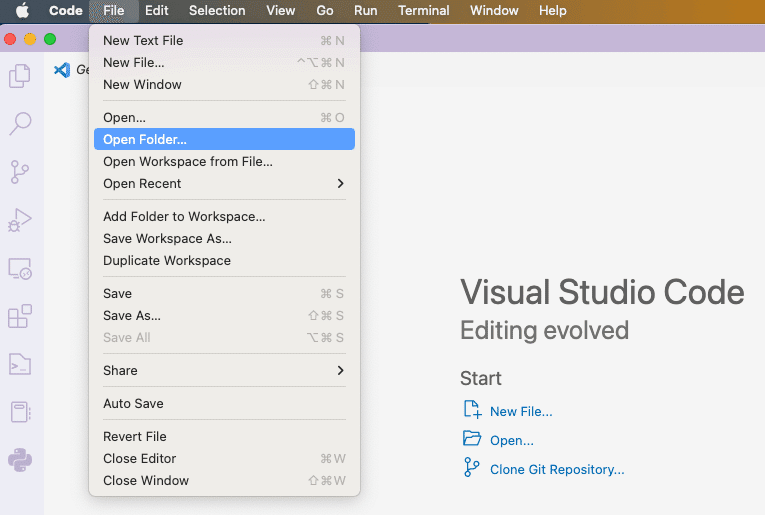Choose New Text File
The width and height of the screenshot is (765, 515).
[x=224, y=40]
